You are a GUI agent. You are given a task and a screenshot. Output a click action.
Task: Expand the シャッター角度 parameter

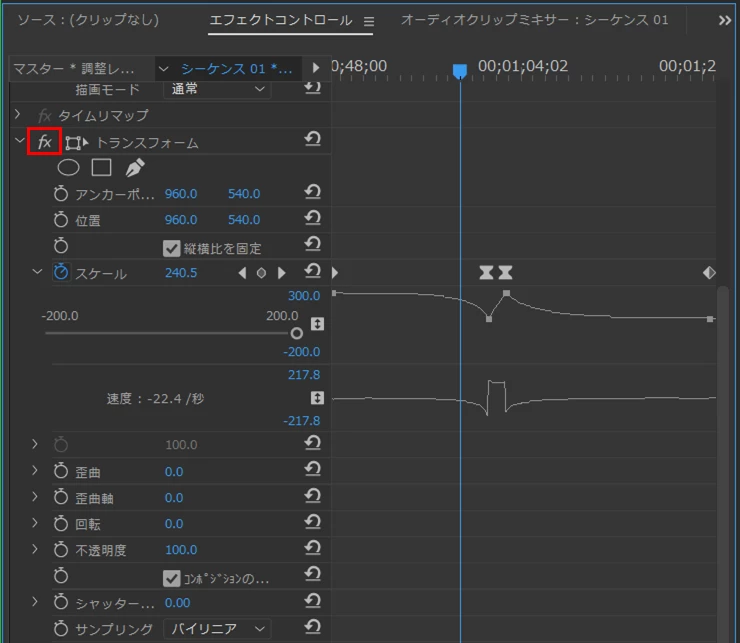point(34,601)
